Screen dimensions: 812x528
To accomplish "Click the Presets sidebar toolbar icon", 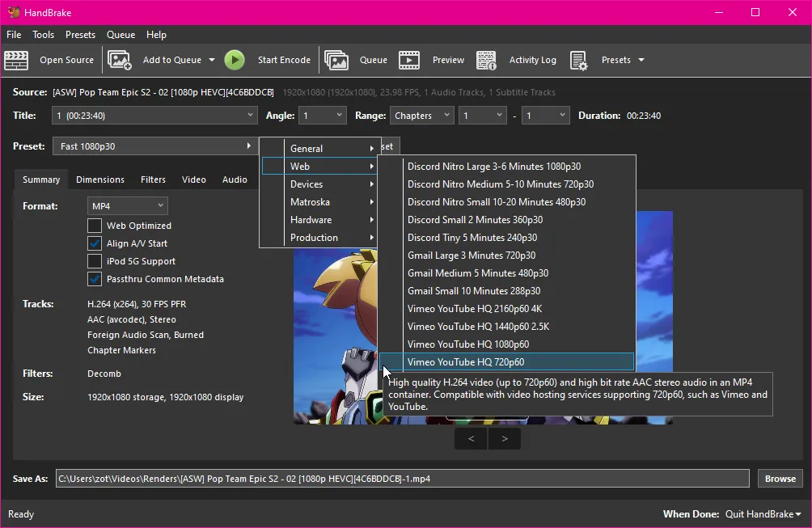I will 579,60.
